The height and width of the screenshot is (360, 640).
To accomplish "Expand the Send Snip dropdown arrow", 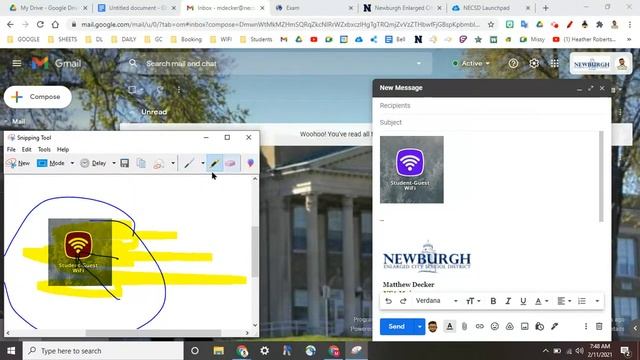I will (173, 163).
